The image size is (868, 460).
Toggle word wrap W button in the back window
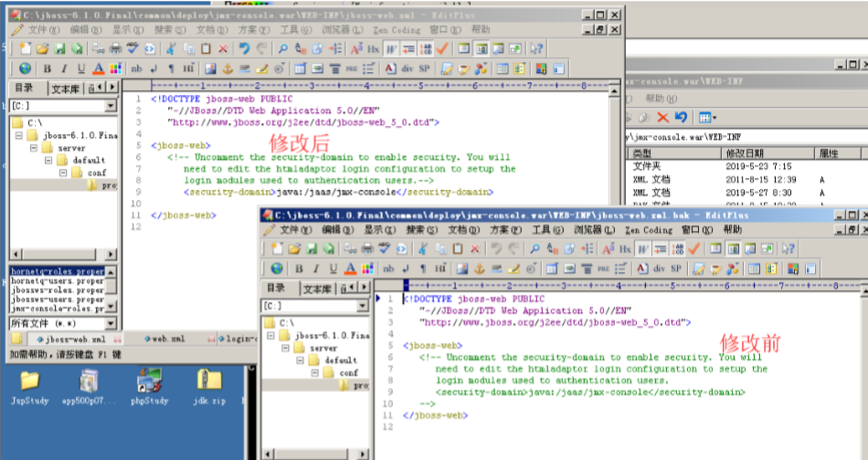pos(392,48)
